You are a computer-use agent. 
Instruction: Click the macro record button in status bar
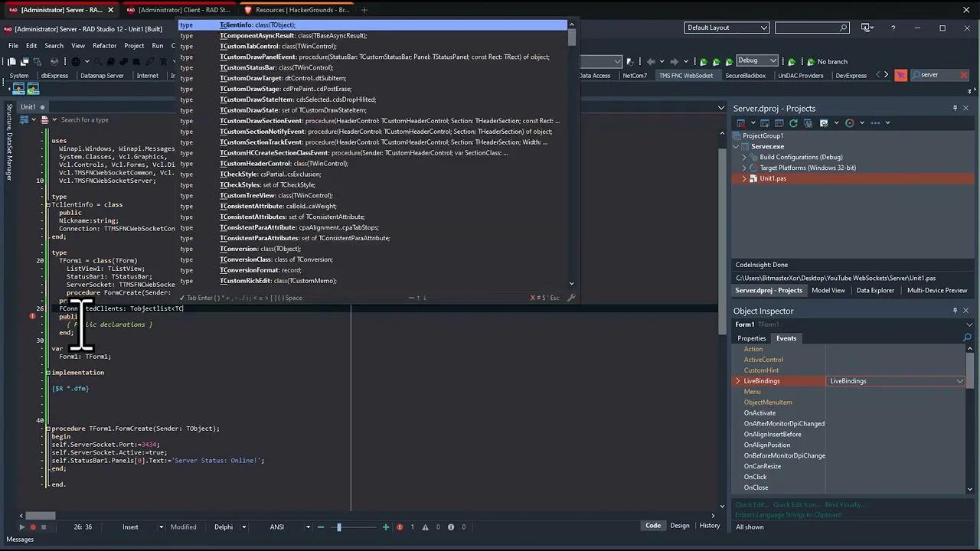point(32,527)
